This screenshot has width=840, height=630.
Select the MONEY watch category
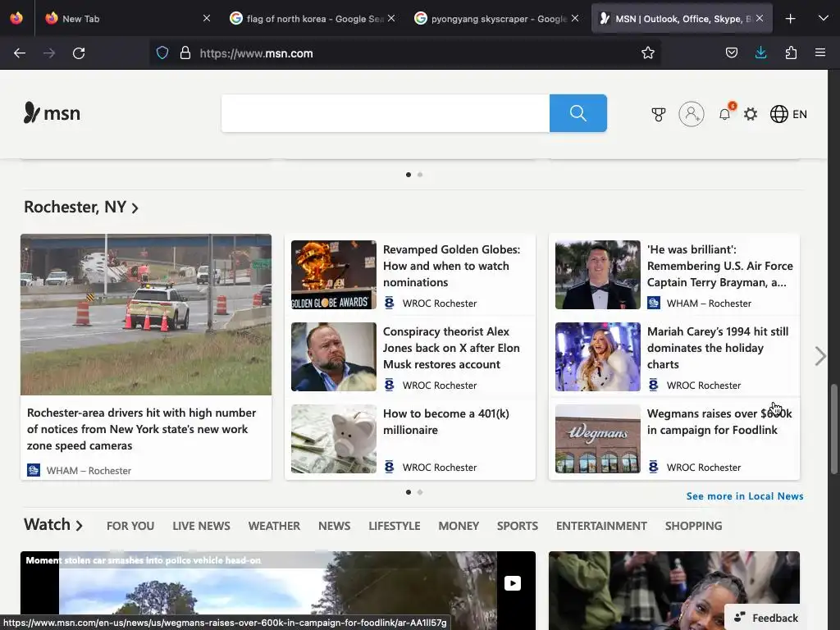[459, 526]
